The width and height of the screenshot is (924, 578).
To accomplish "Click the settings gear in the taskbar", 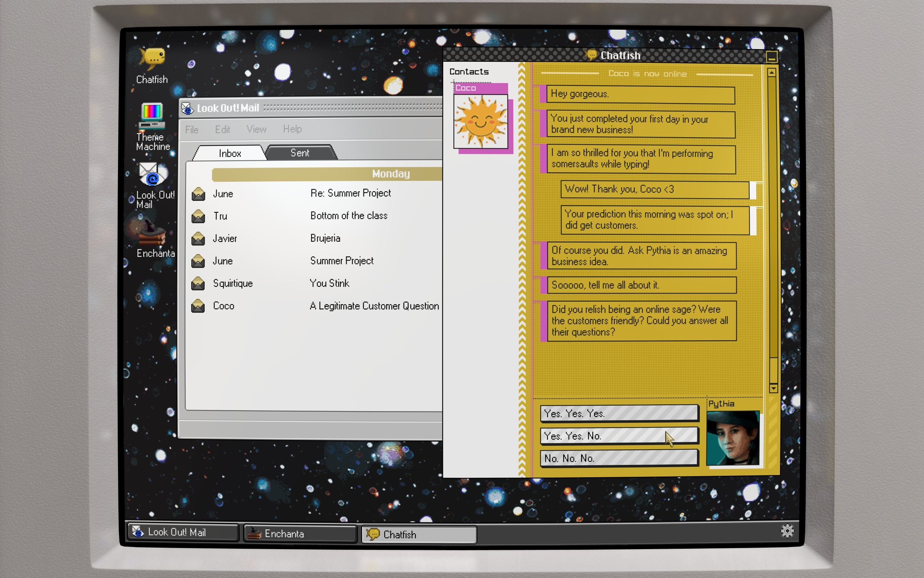I will point(787,531).
